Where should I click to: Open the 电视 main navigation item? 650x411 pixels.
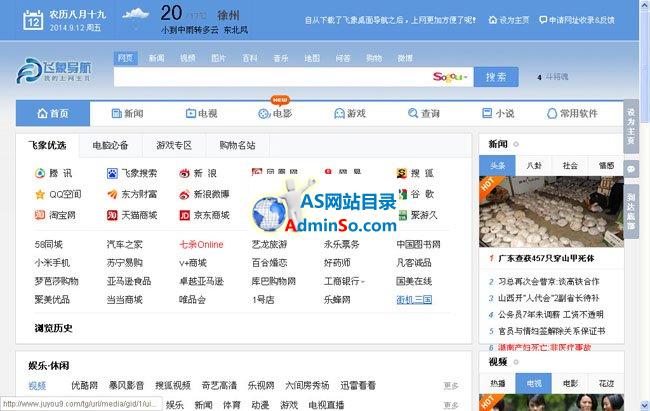201,113
